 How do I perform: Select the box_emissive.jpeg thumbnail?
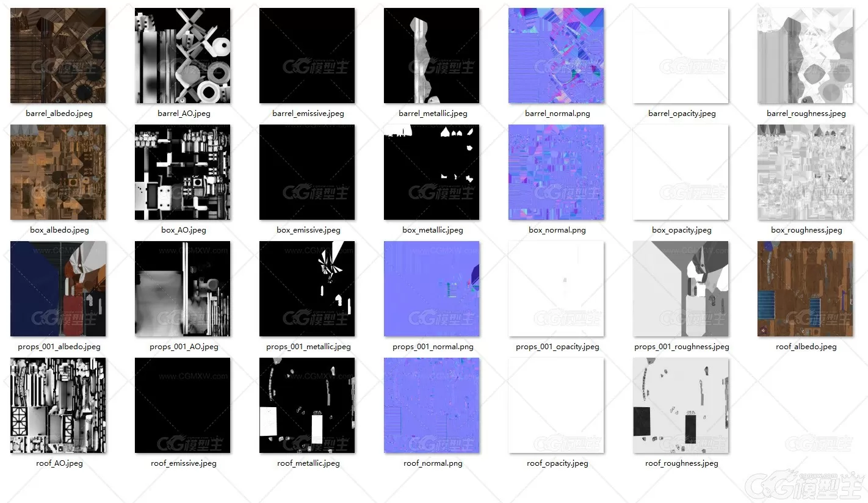click(307, 172)
